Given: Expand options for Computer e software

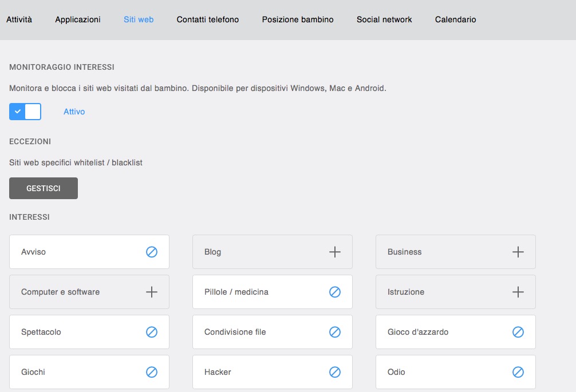Looking at the screenshot, I should tap(152, 292).
